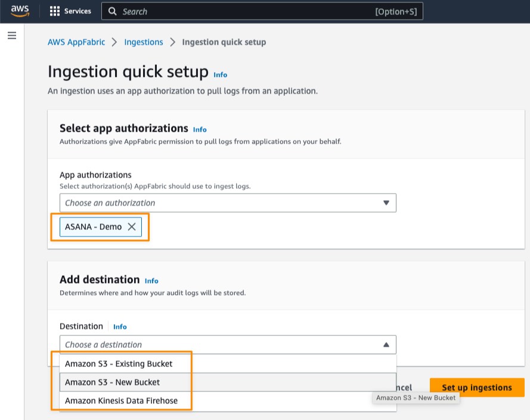Click the search magnifier icon
The image size is (530, 420).
click(113, 11)
